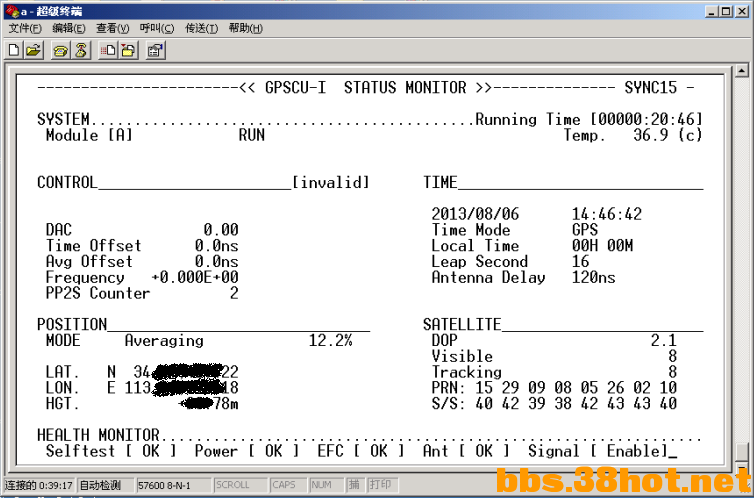Click the Power [ OK ] status

247,451
